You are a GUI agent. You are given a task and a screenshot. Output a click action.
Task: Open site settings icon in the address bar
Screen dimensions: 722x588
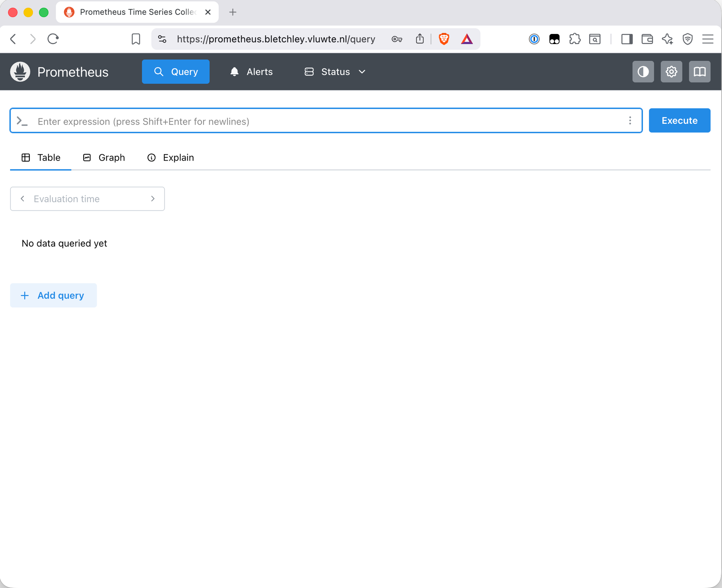[162, 39]
